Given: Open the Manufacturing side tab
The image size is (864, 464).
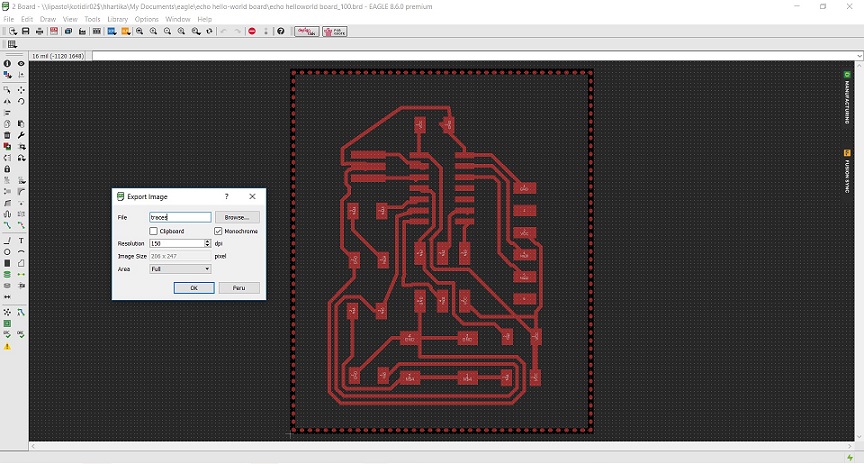Looking at the screenshot, I should coord(847,98).
